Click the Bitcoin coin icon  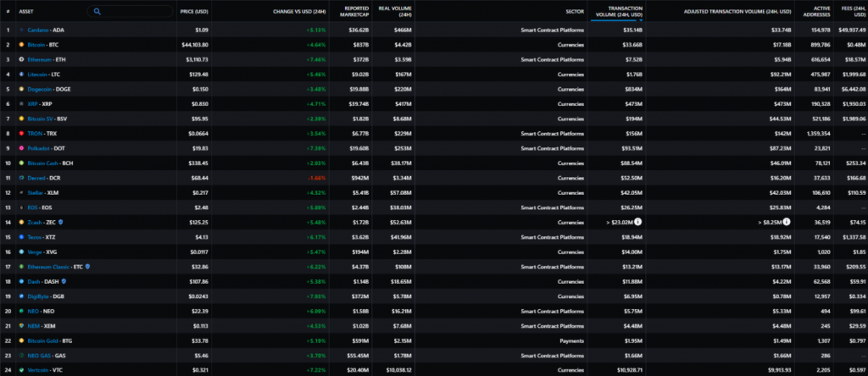tap(21, 45)
